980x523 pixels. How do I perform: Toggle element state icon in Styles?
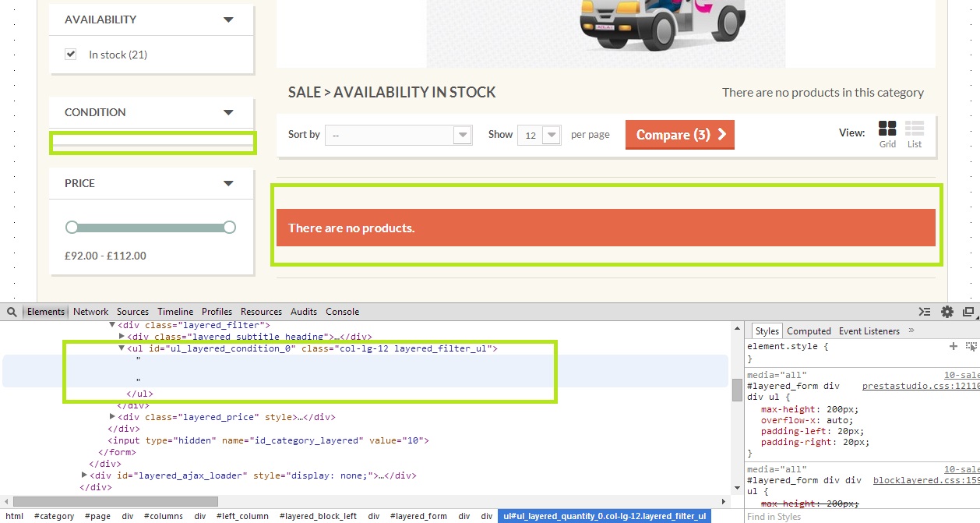(x=971, y=346)
